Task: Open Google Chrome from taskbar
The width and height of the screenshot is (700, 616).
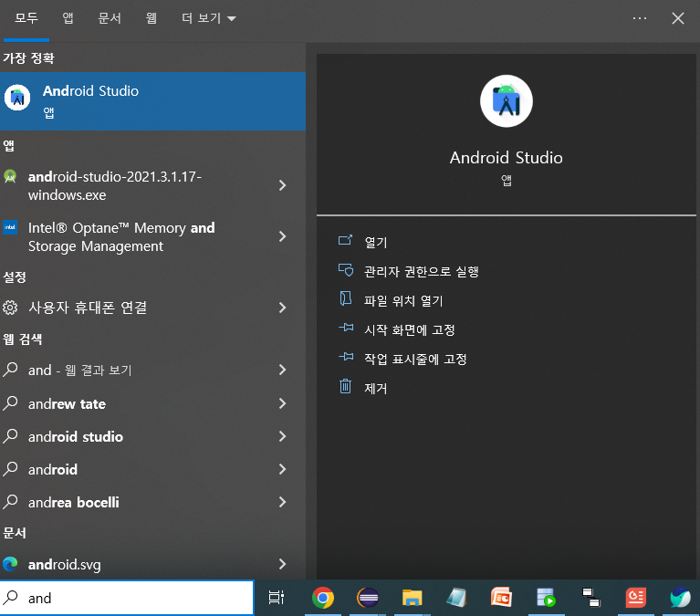Action: click(323, 598)
